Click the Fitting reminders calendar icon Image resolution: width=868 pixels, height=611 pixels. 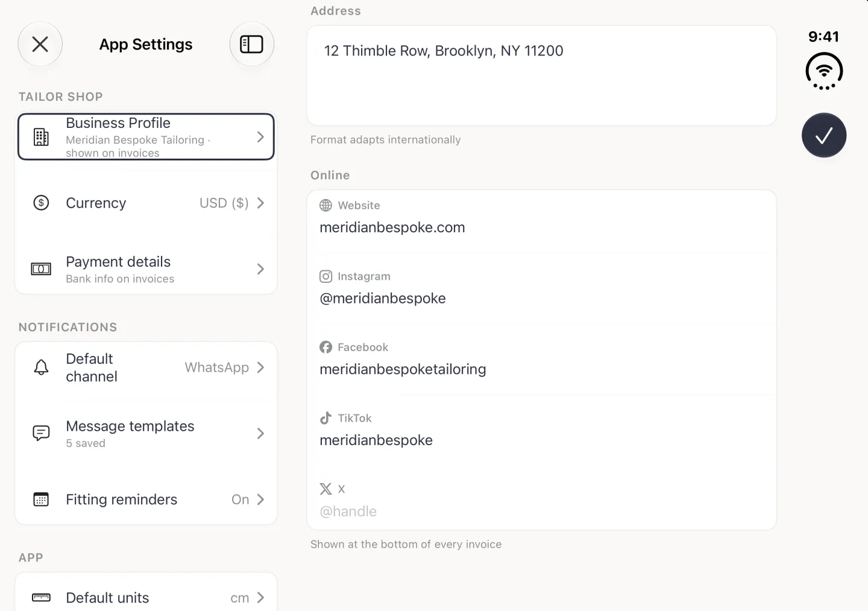[x=41, y=499]
